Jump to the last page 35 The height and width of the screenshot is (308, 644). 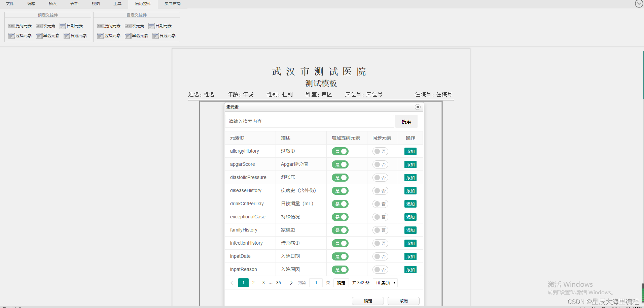click(279, 283)
